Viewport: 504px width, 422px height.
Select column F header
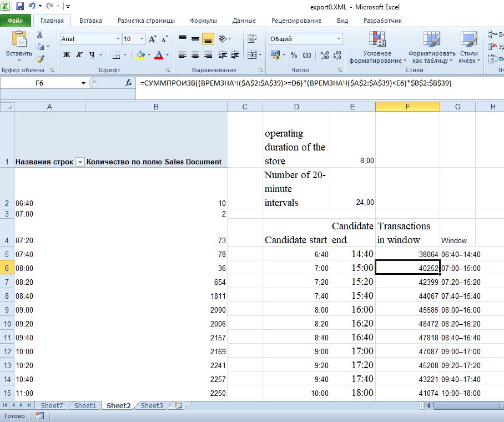point(407,107)
